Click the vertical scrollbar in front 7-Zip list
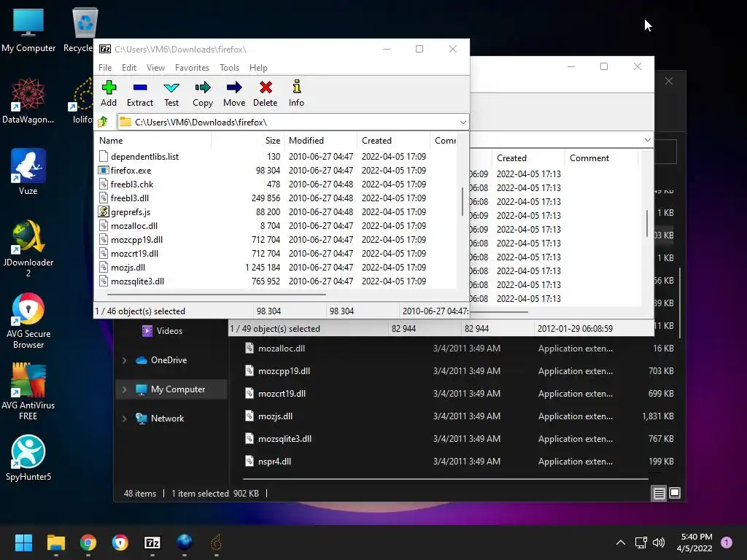Viewport: 747px width, 560px height. pyautogui.click(x=462, y=201)
